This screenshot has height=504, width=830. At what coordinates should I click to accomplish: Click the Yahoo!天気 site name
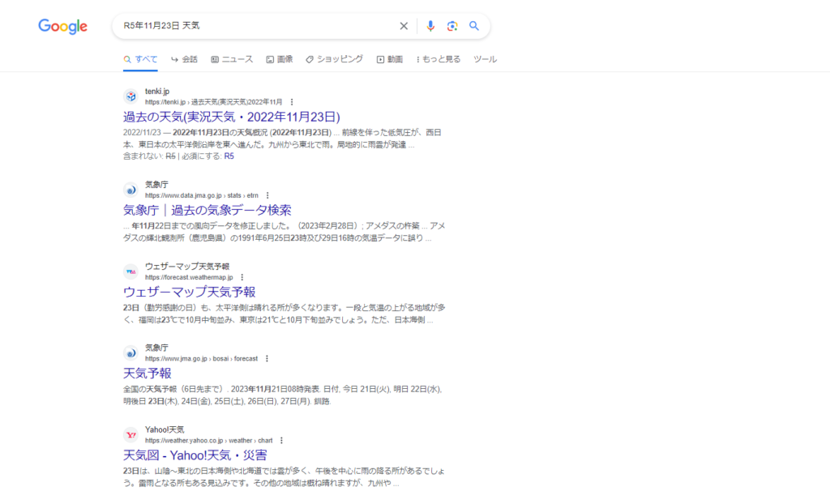point(165,429)
